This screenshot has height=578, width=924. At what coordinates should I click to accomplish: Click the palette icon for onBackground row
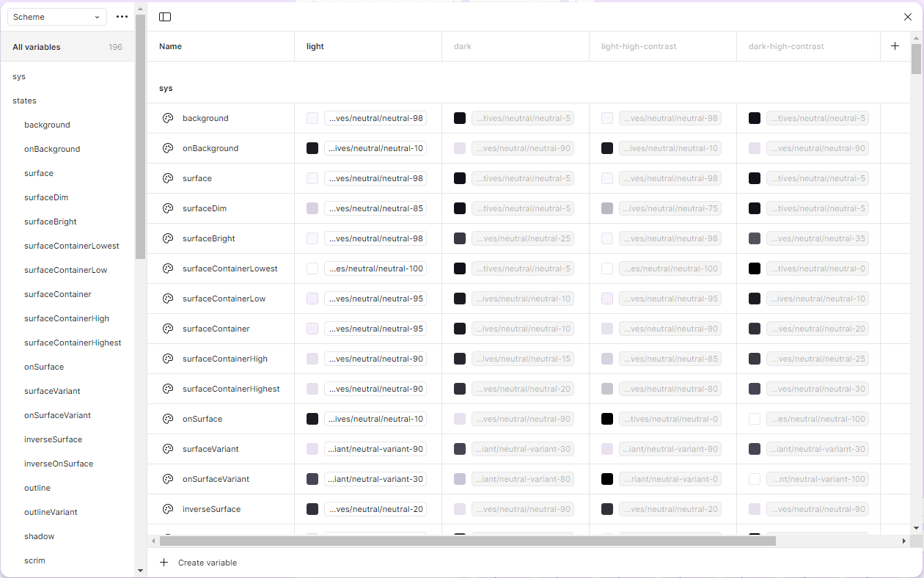click(167, 148)
